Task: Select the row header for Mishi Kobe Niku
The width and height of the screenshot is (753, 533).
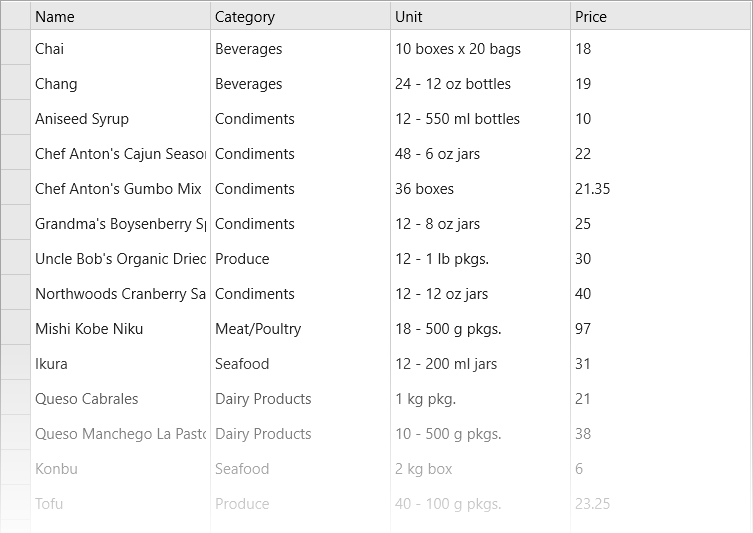Action: coord(16,328)
